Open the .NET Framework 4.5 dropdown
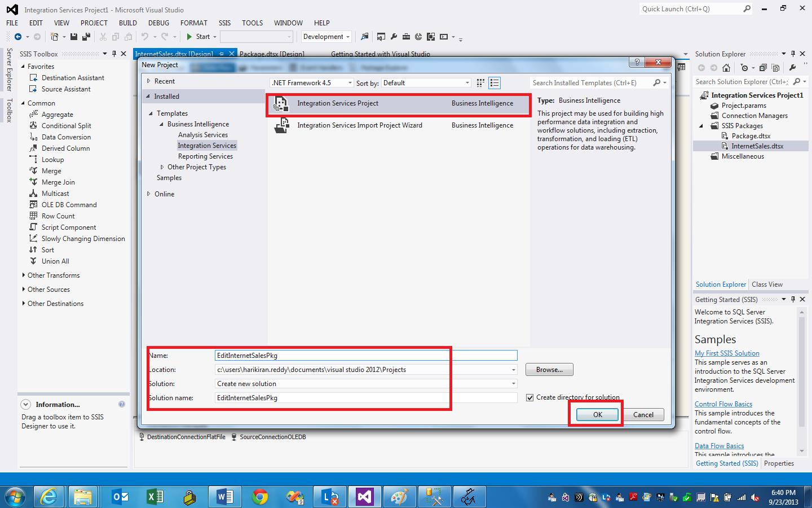Image resolution: width=812 pixels, height=508 pixels. pyautogui.click(x=312, y=83)
